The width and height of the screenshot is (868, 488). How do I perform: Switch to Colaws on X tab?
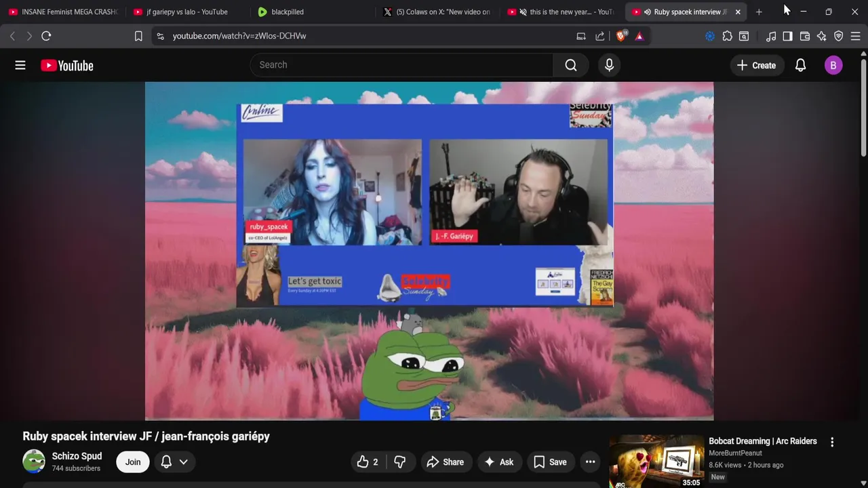click(x=438, y=12)
